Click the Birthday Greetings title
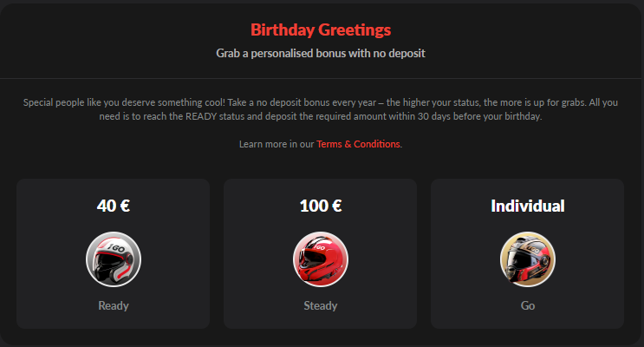The image size is (644, 347). pyautogui.click(x=321, y=30)
